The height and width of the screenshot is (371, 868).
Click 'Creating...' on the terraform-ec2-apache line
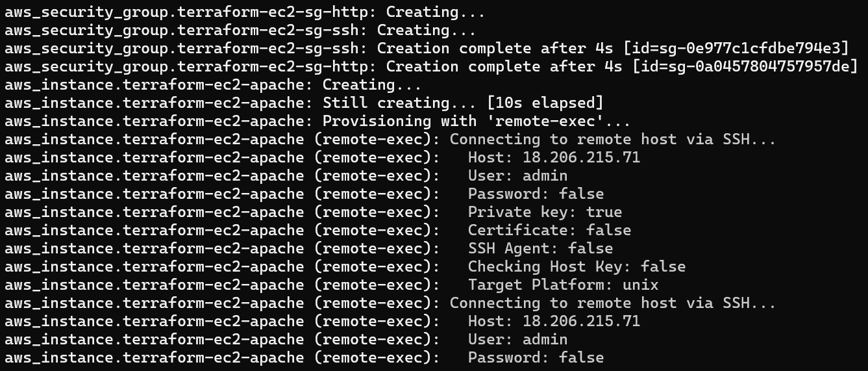point(372,85)
